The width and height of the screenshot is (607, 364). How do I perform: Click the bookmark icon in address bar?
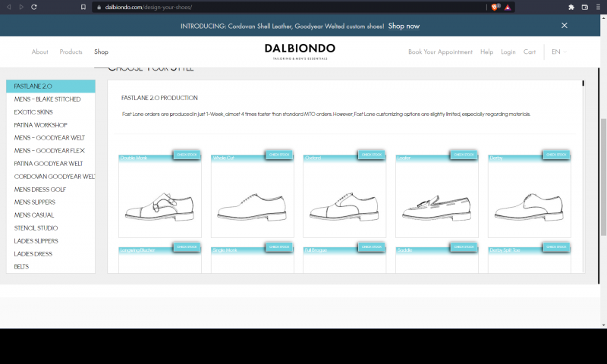point(83,7)
